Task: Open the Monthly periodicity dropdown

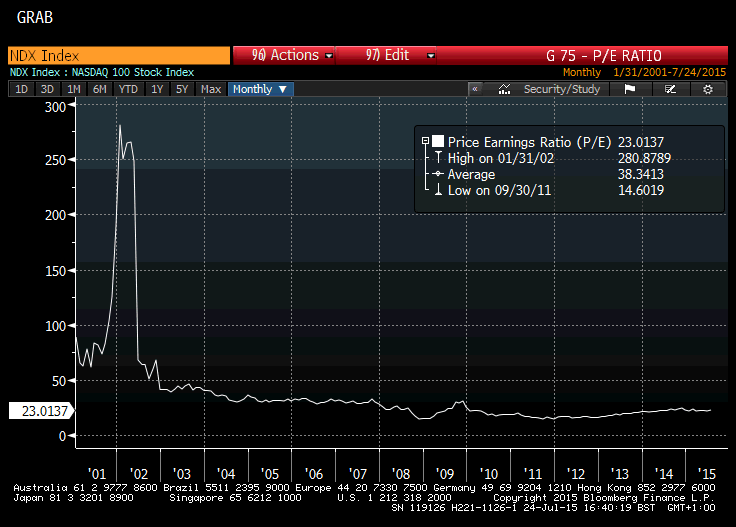Action: pyautogui.click(x=261, y=89)
